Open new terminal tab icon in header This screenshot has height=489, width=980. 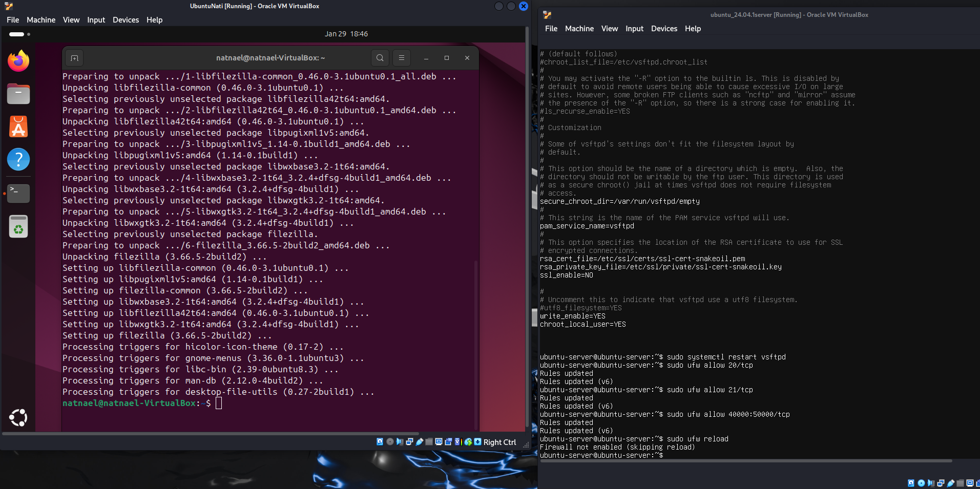click(x=74, y=58)
